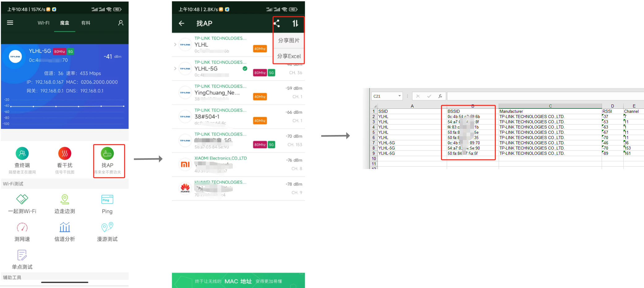Choose 分享Excel from the share menu
644x288 pixels.
click(x=289, y=56)
